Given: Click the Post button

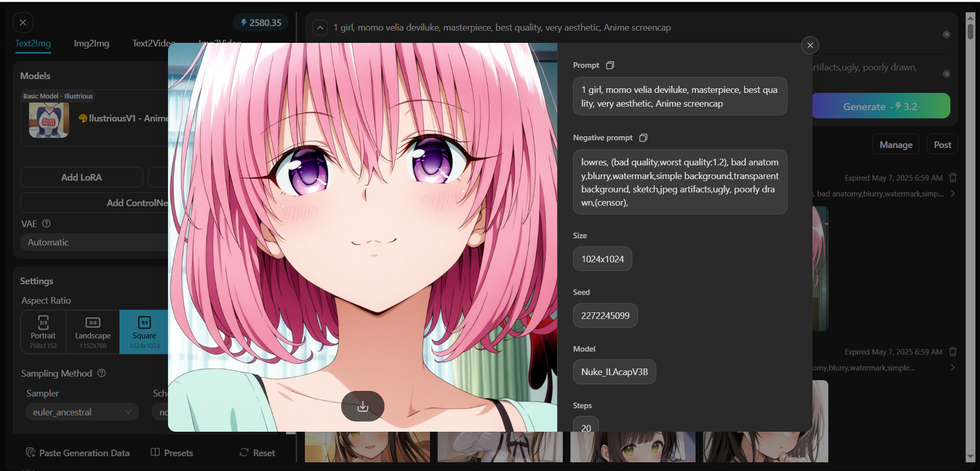Looking at the screenshot, I should coord(942,145).
